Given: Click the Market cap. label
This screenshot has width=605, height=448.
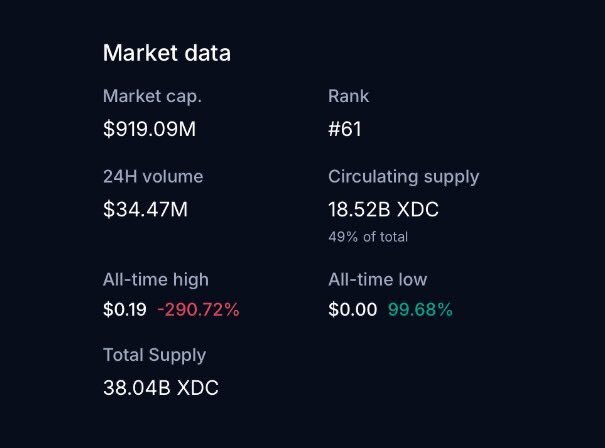Looking at the screenshot, I should [159, 97].
